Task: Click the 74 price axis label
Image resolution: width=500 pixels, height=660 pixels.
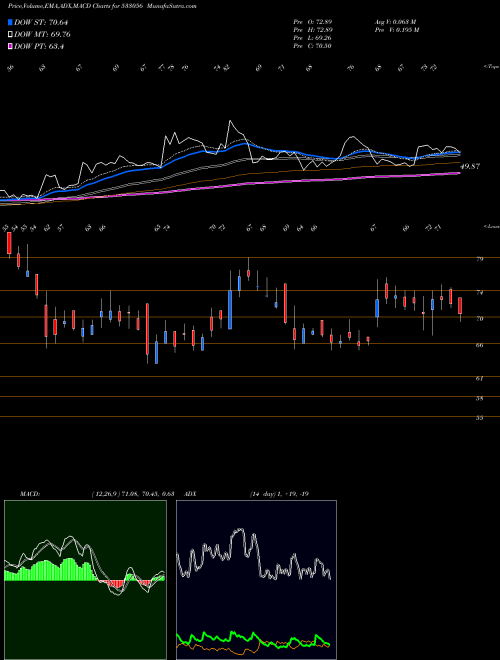Action: (x=479, y=292)
